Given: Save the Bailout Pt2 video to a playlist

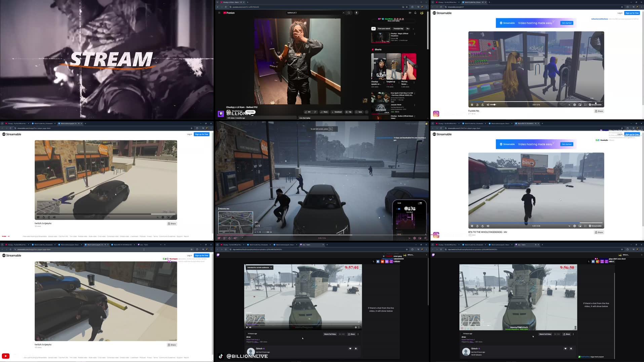Looking at the screenshot, I should point(359,112).
